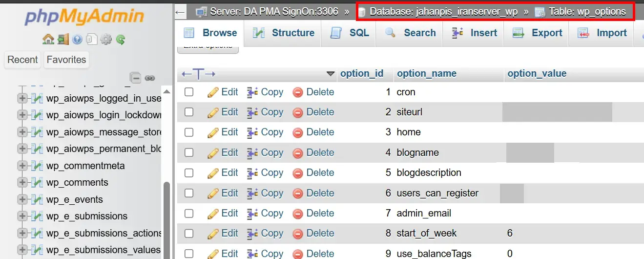Click Database jahanpis_iranserver_wp breadcrumb link
This screenshot has height=259, width=644.
pyautogui.click(x=443, y=11)
